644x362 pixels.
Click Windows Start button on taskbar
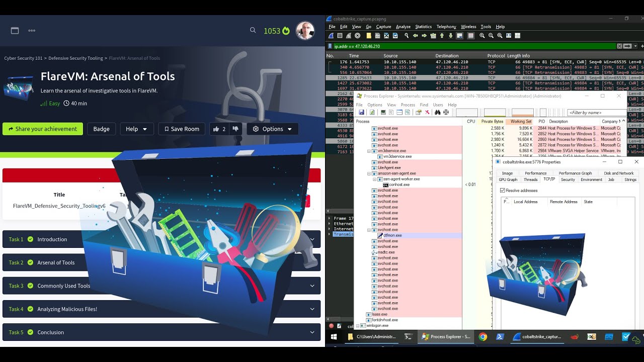[x=333, y=337]
